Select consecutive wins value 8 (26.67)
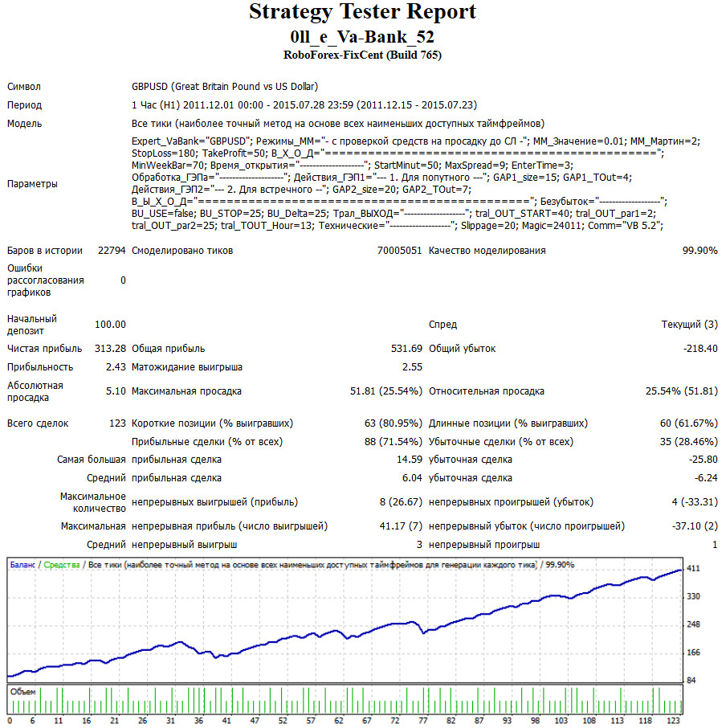This screenshot has width=726, height=728. tap(401, 502)
